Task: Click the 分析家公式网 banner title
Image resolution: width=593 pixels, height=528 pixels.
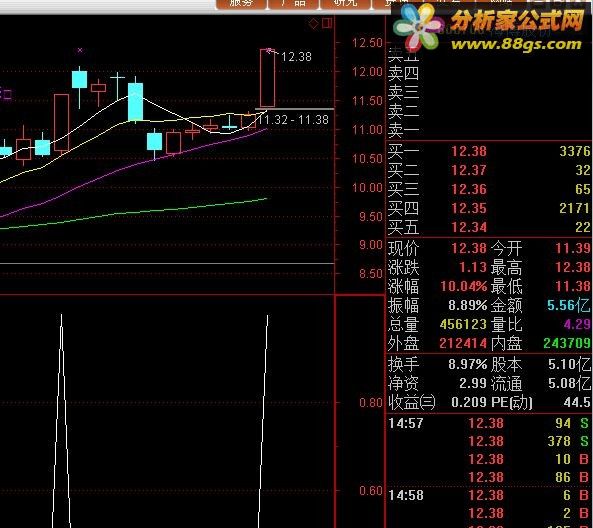Action: [x=518, y=20]
